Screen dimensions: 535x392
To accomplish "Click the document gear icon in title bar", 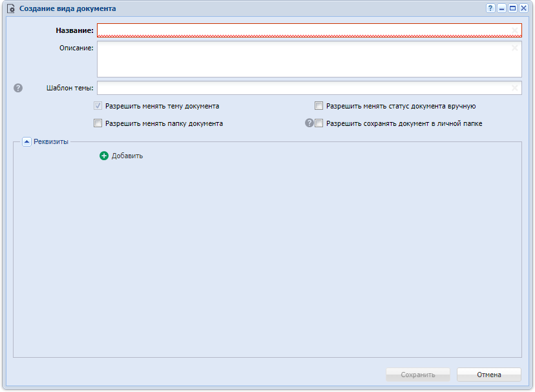I will 11,8.
